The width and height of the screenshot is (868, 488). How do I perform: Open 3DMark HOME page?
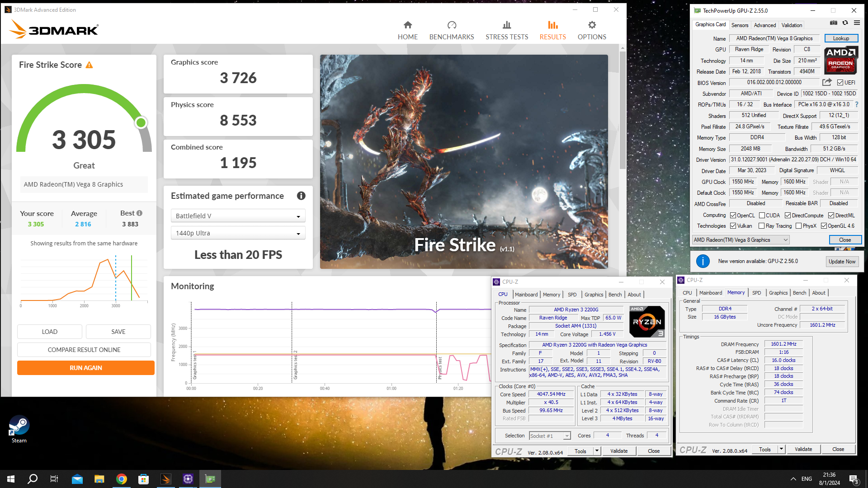(x=407, y=30)
